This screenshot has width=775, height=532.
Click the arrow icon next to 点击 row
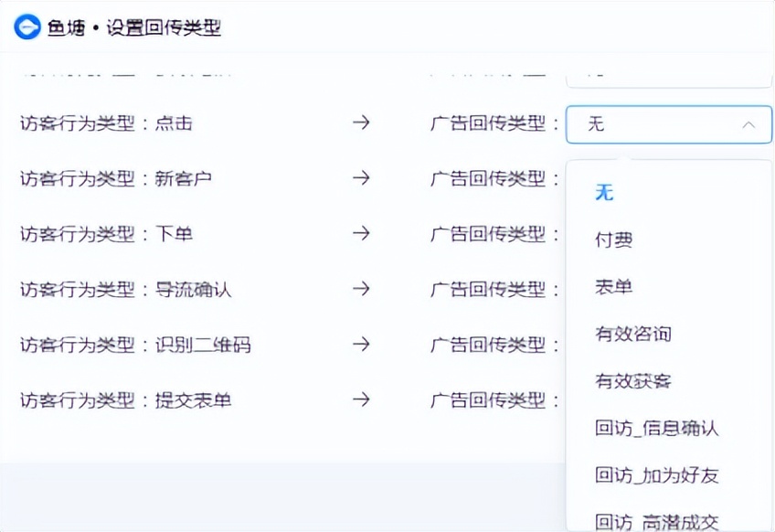click(x=363, y=123)
